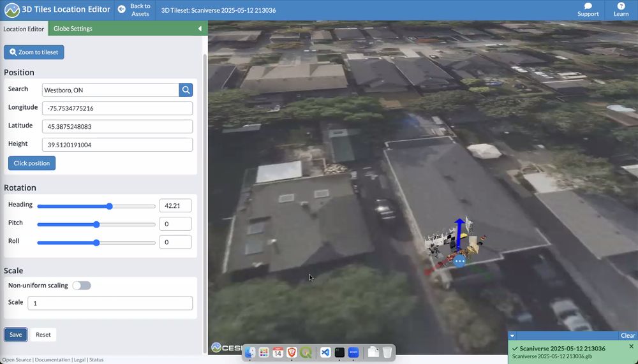Click the Zoom to tileset button
The image size is (638, 364).
pyautogui.click(x=34, y=52)
